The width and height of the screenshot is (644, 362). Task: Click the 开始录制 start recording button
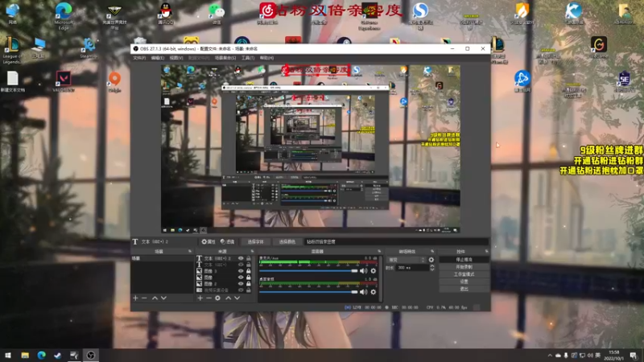click(464, 267)
